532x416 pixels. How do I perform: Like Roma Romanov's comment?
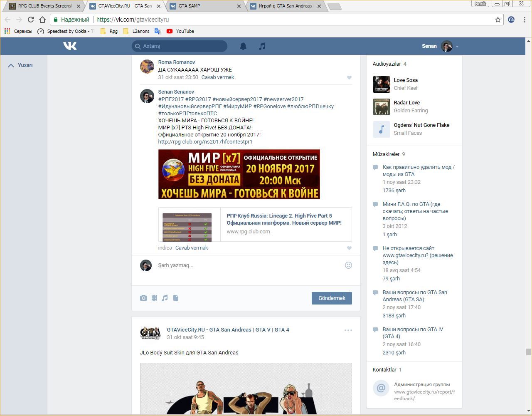tap(349, 77)
